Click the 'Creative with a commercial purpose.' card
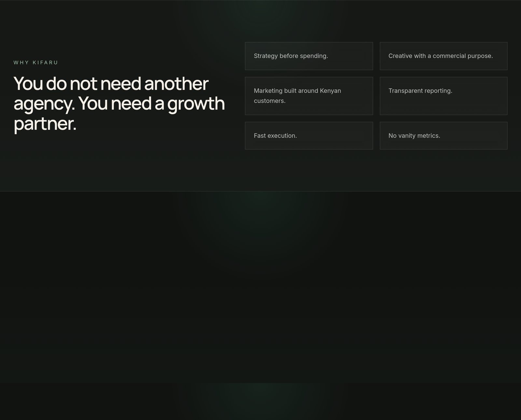 click(x=444, y=56)
